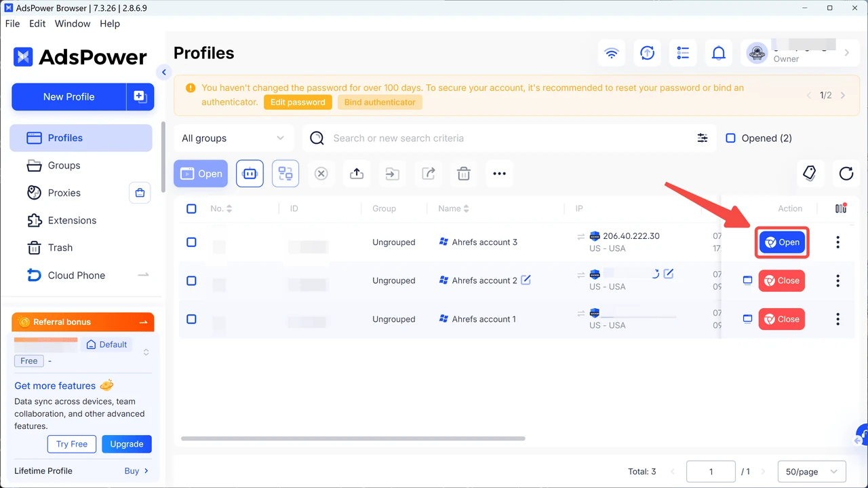Viewport: 868px width, 488px height.
Task: Click the tag icon above the table
Action: click(x=810, y=173)
